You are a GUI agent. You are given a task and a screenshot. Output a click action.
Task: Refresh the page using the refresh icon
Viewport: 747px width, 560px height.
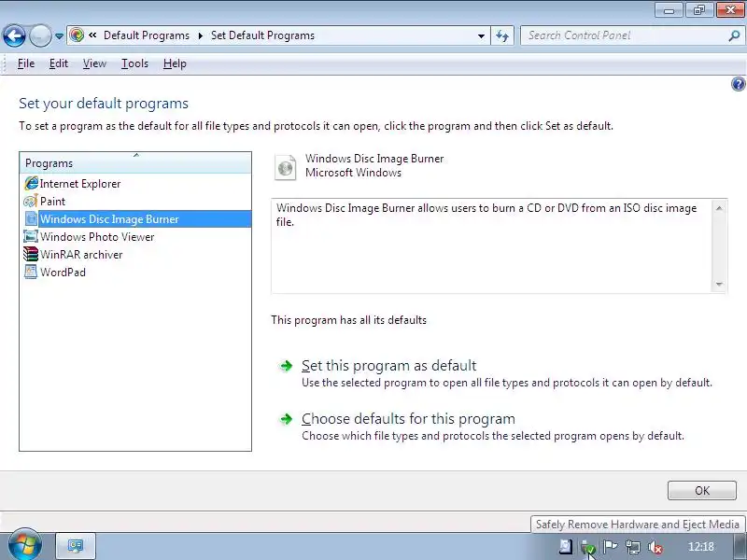tap(502, 35)
